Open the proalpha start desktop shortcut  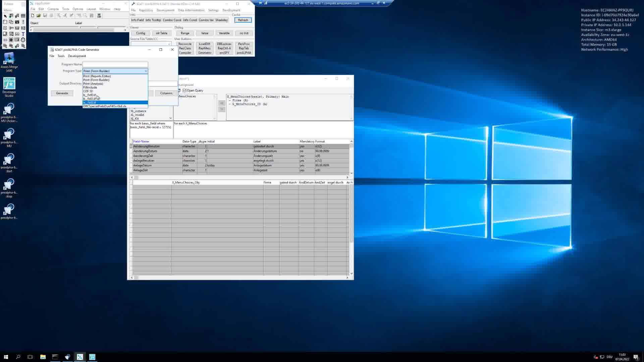[9, 163]
